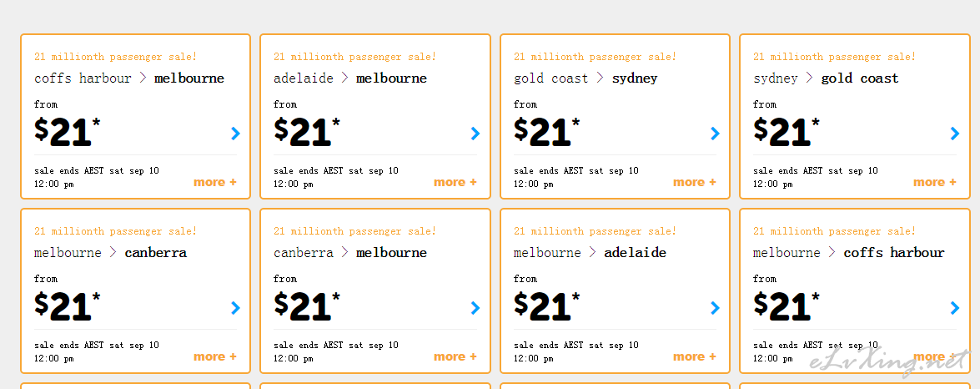Select the Sydney to Gold Coast route title
This screenshot has width=980, height=389.
(826, 78)
